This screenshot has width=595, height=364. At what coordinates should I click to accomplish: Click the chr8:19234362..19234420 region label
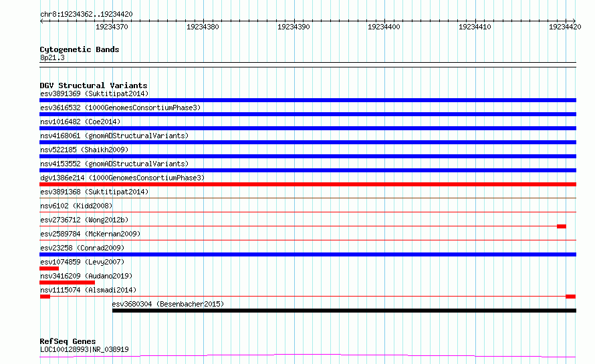point(86,14)
